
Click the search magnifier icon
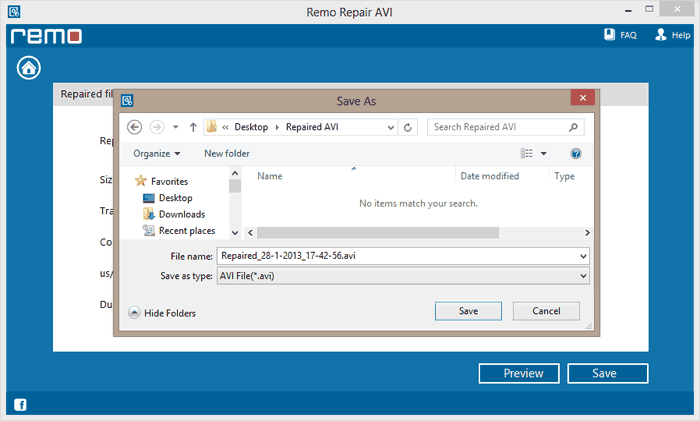tap(573, 127)
